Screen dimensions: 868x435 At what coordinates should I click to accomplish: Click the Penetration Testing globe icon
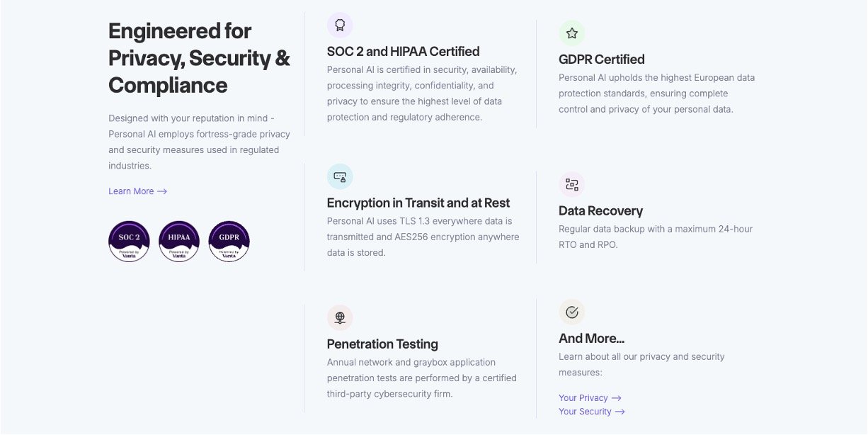(x=340, y=317)
